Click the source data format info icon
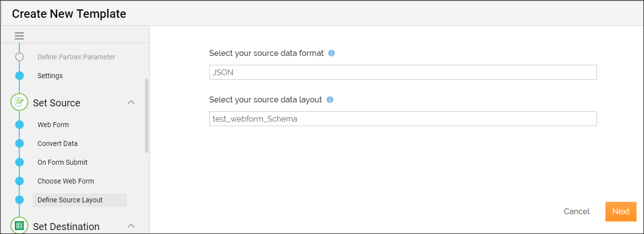 [331, 53]
